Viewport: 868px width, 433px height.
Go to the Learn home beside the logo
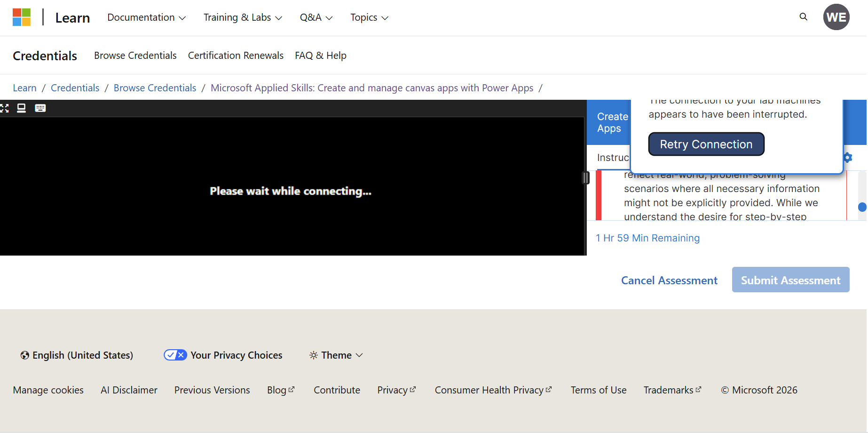coord(72,18)
